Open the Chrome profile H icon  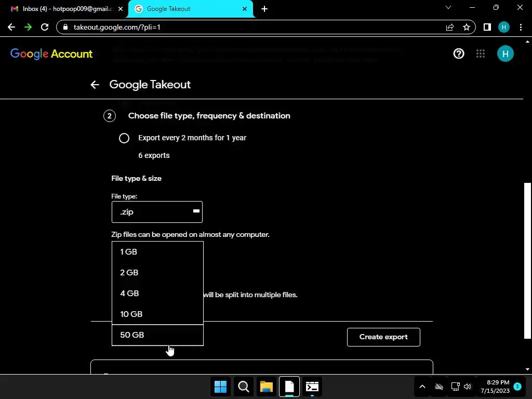tap(504, 27)
